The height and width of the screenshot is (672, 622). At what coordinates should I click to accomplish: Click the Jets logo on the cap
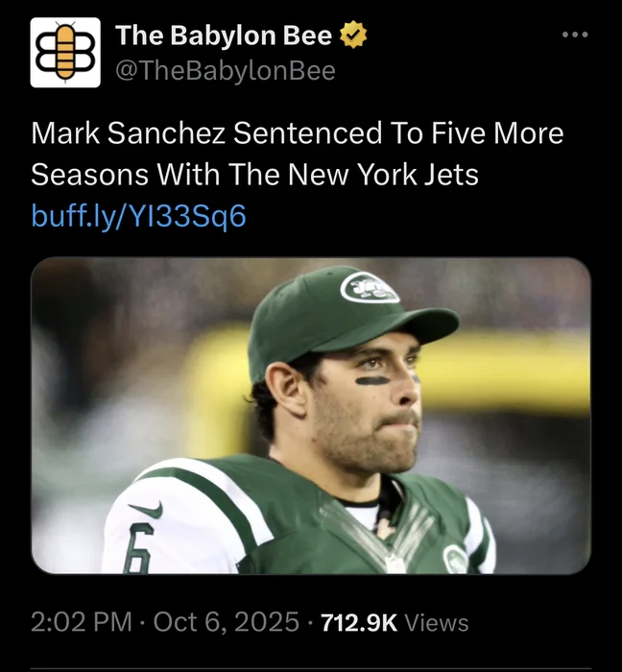pyautogui.click(x=369, y=286)
